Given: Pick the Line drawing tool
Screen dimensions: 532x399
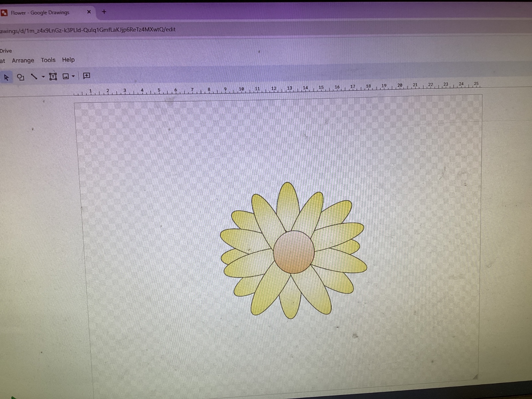Looking at the screenshot, I should [x=34, y=77].
